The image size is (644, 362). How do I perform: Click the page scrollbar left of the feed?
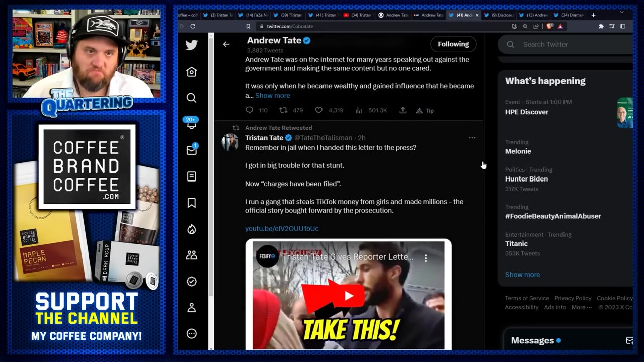click(211, 166)
